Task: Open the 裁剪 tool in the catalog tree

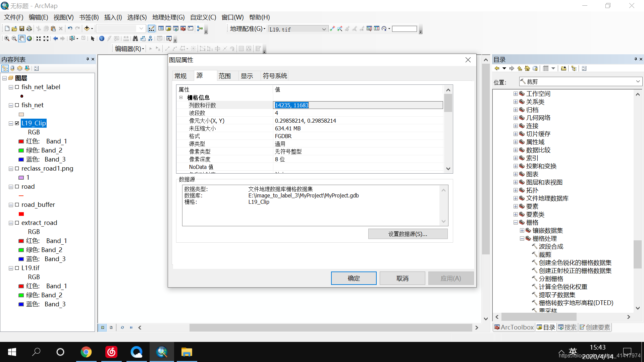Action: coord(545,255)
